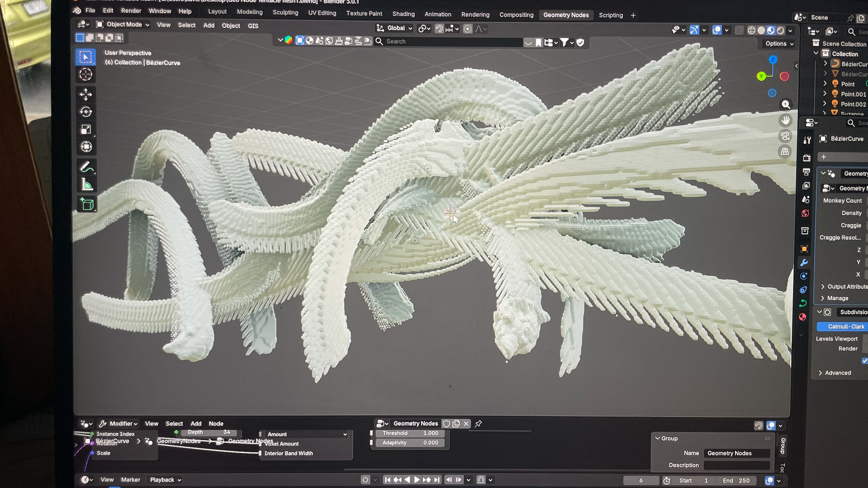Click the viewport zoom magnifier gizmo

786,105
